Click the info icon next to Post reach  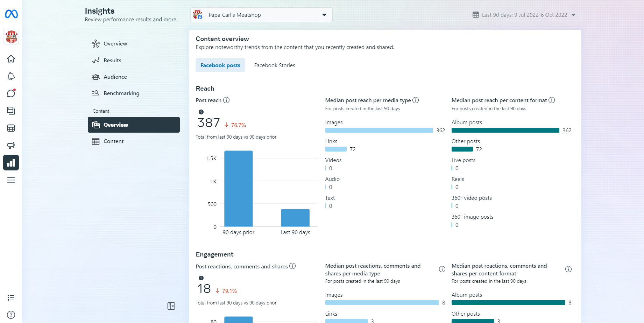(x=226, y=100)
